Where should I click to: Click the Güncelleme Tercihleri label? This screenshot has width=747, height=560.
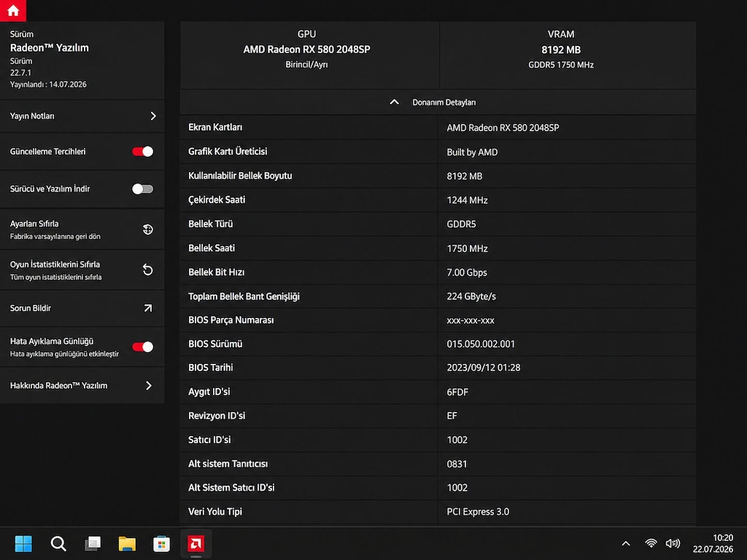(x=47, y=152)
